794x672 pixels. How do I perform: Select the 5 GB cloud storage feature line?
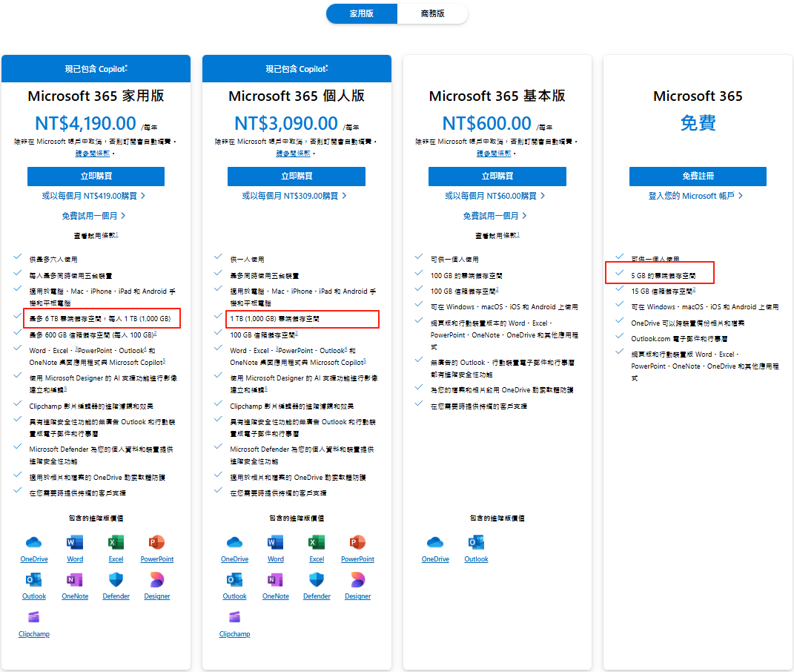[663, 276]
